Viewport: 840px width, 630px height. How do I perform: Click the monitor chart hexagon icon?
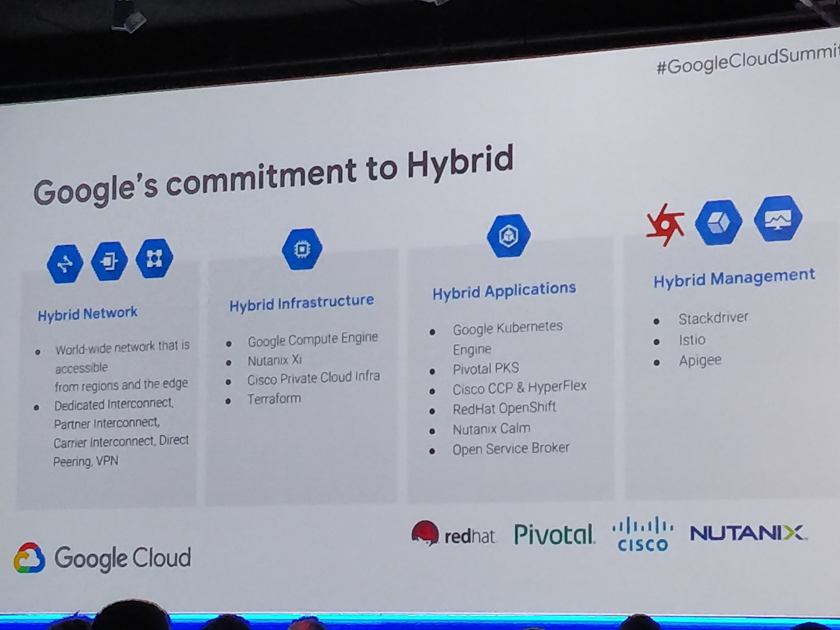click(778, 218)
